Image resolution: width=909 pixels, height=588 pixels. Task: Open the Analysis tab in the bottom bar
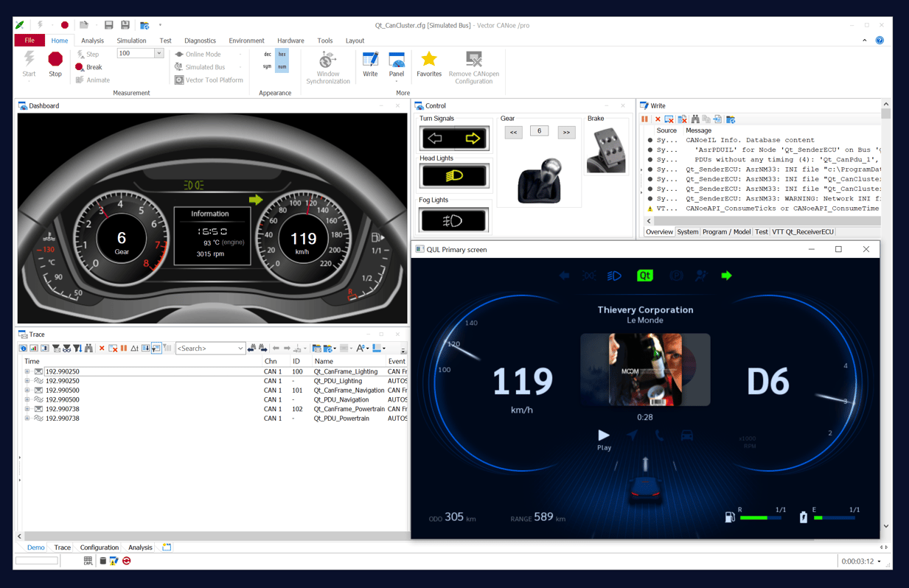[x=139, y=547]
